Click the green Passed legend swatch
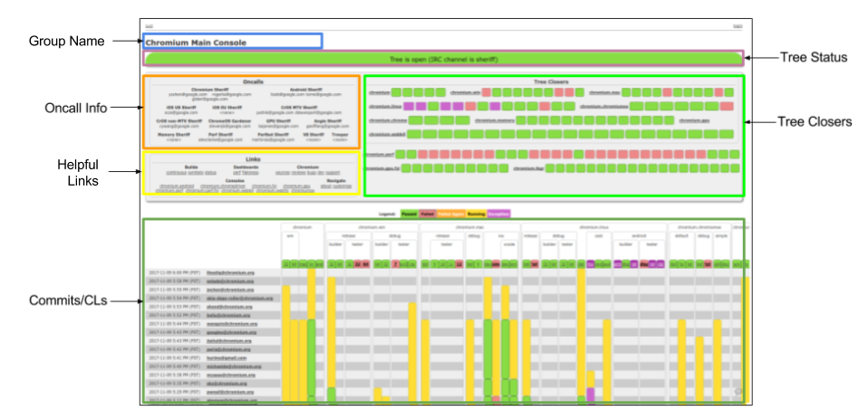 tap(410, 214)
